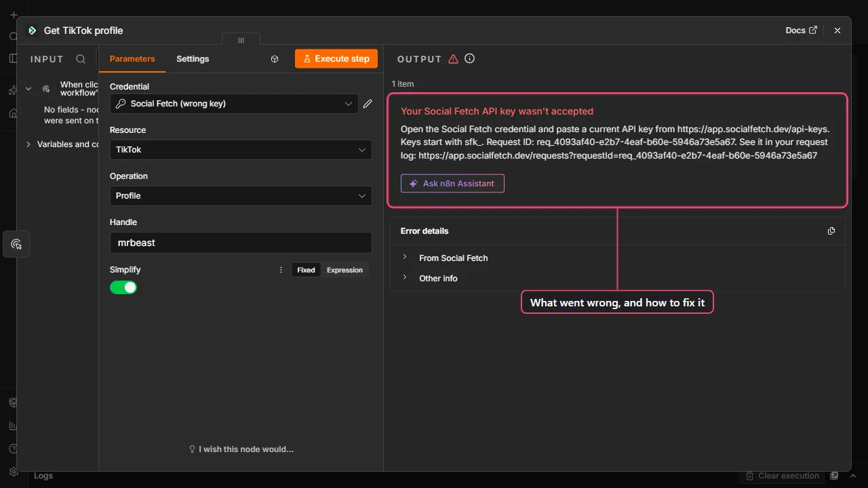This screenshot has width=868, height=488.
Task: Click the settings gear in background sidebar
Action: 13,472
